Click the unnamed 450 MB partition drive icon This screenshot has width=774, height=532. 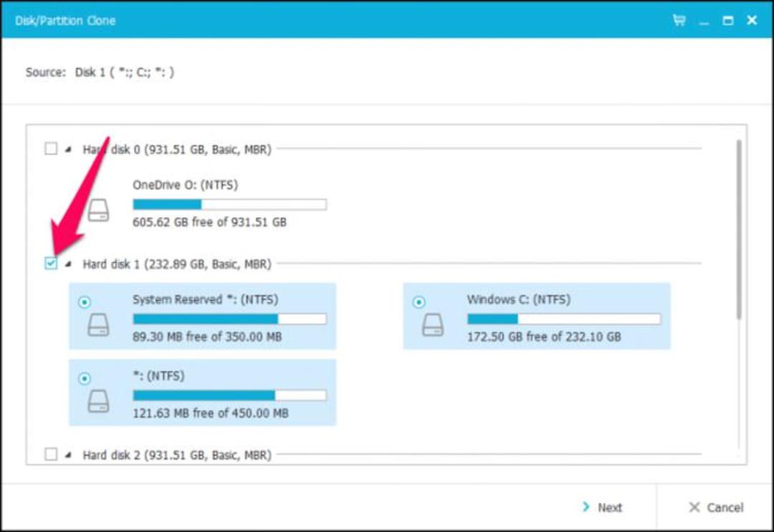click(98, 402)
